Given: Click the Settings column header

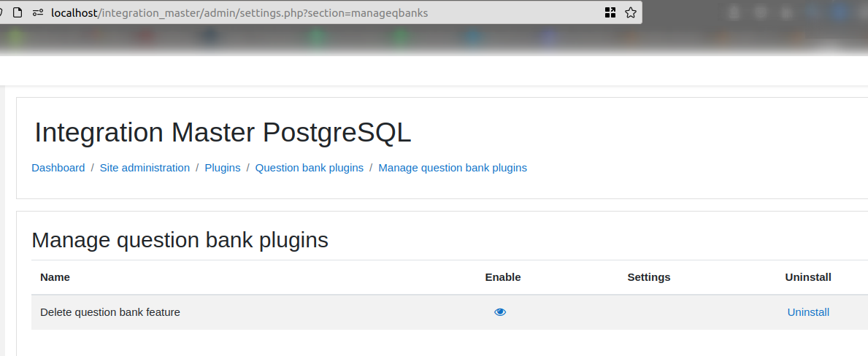Looking at the screenshot, I should 649,277.
